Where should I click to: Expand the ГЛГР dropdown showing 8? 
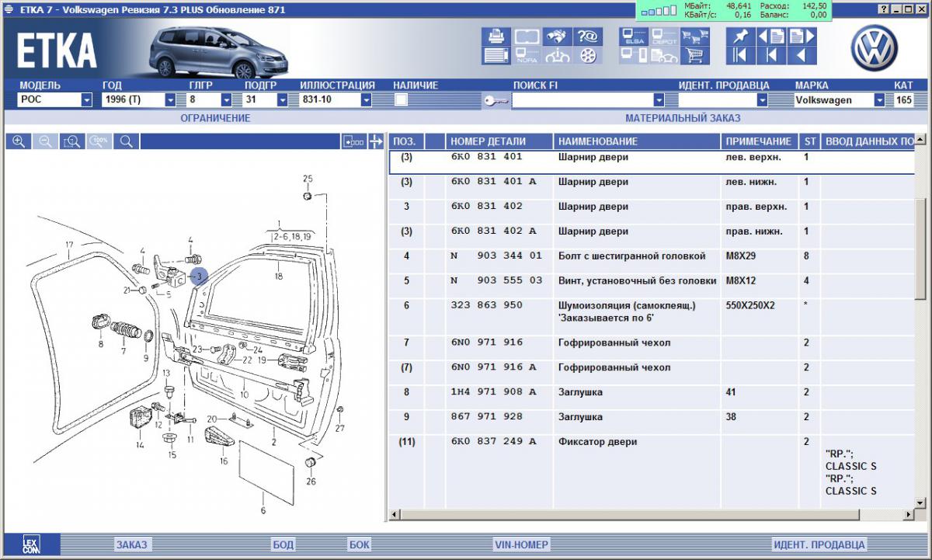coord(210,100)
